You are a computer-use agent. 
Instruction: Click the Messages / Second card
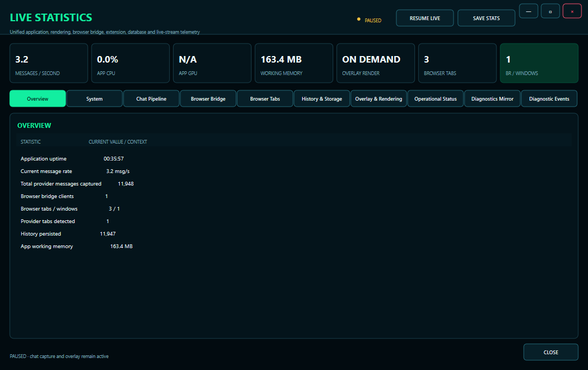tap(49, 63)
